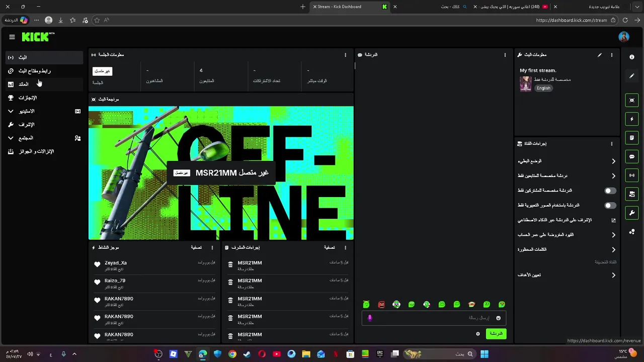
Task: Toggle الدردشة باستخدام الصور التعبيرية فقط switch
Action: 610,206
